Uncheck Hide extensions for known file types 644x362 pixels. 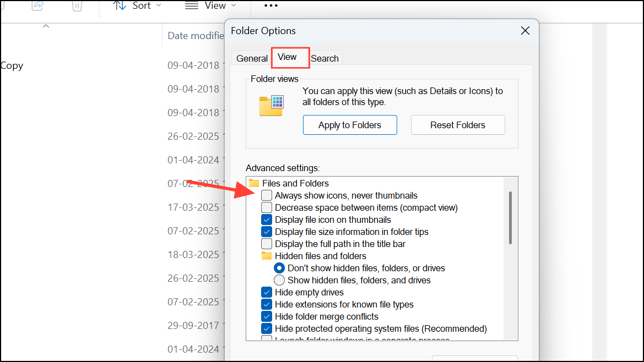pyautogui.click(x=266, y=304)
